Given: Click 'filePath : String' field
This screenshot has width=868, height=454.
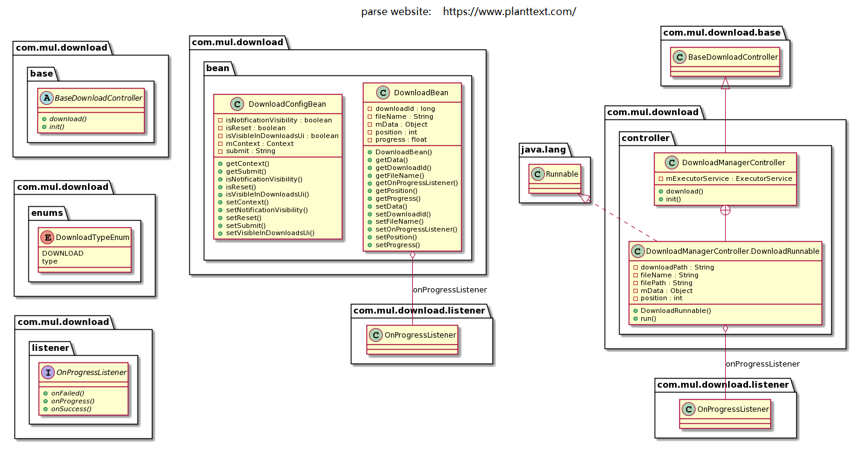Looking at the screenshot, I should point(667,283).
